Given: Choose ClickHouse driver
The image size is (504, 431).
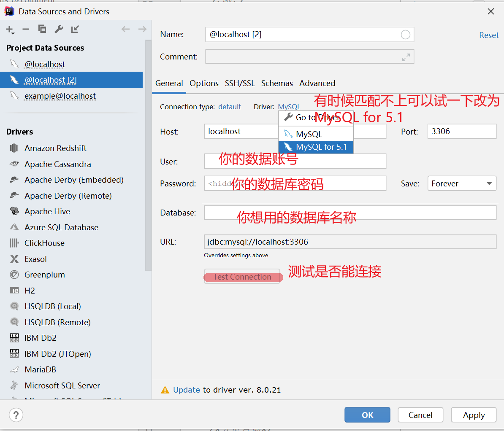Looking at the screenshot, I should (44, 243).
